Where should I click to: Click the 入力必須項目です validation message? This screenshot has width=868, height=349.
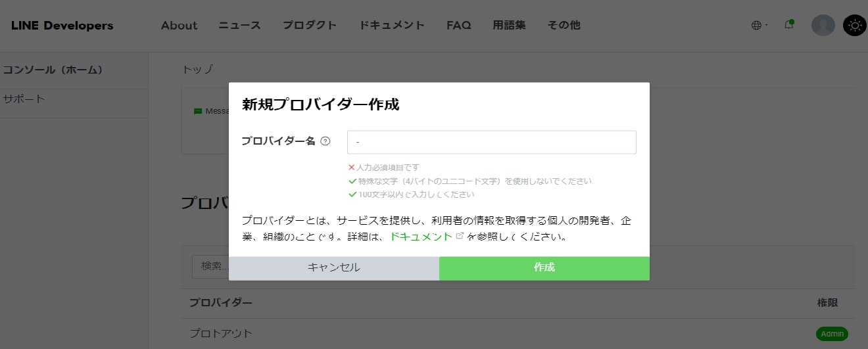pyautogui.click(x=388, y=168)
